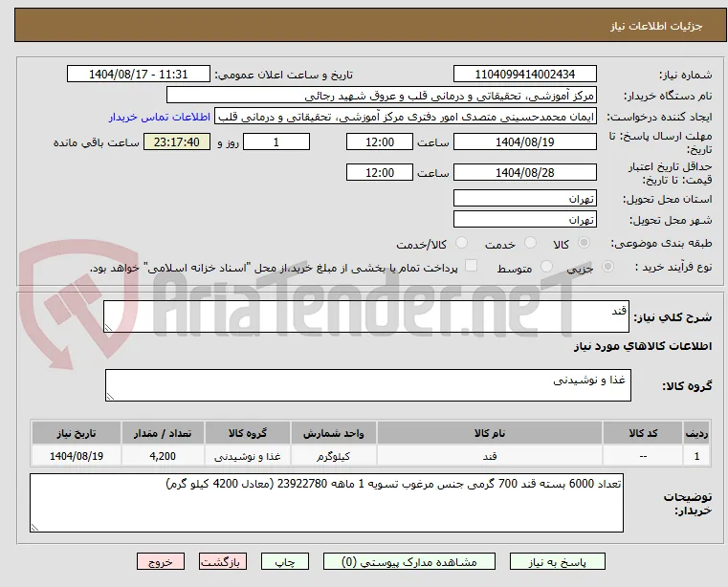Click the جزئیات اطلاعات نیاز page title
The width and height of the screenshot is (728, 587).
point(655,26)
